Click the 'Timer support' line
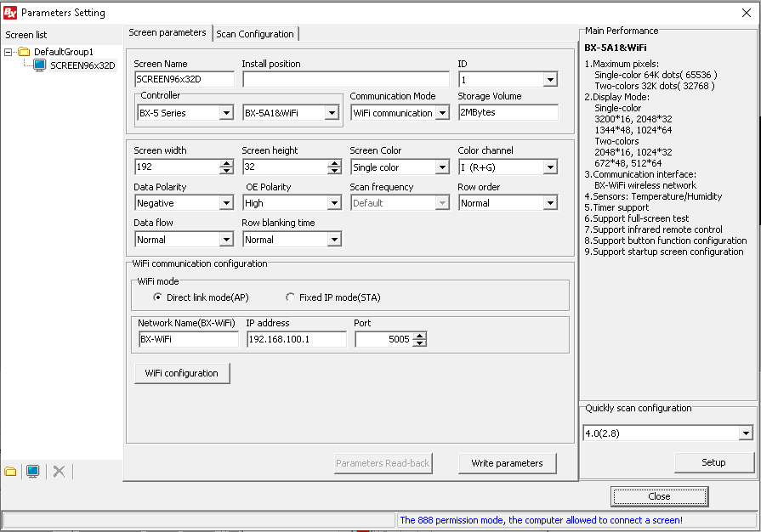 coord(616,207)
